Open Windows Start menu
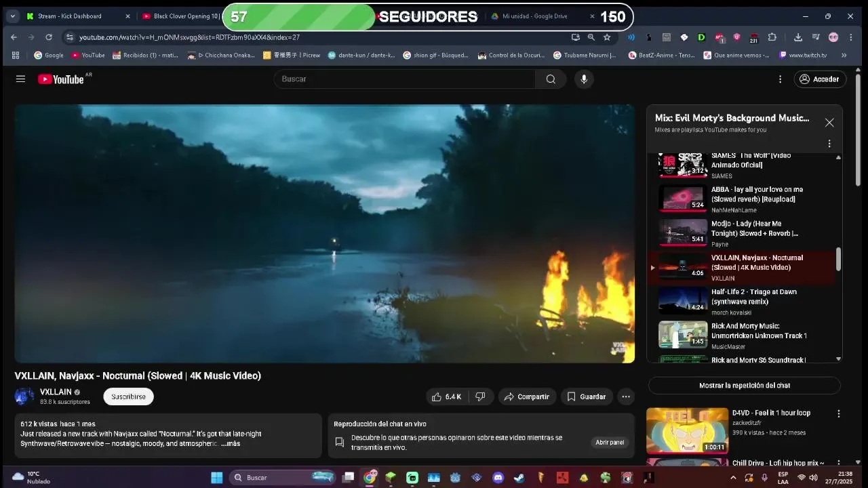This screenshot has width=868, height=488. tap(216, 478)
